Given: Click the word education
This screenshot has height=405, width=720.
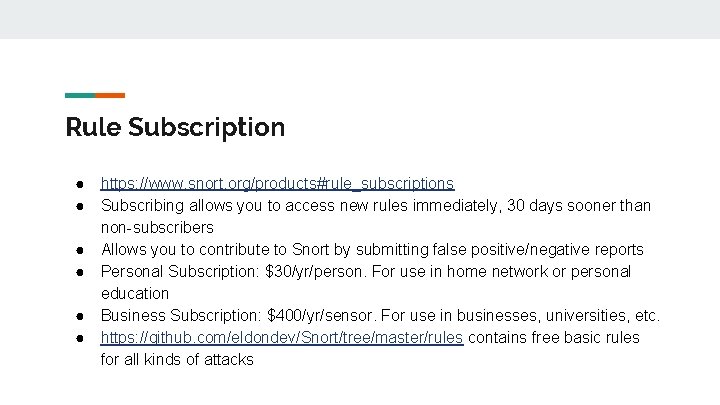Looking at the screenshot, I should pyautogui.click(x=135, y=294).
